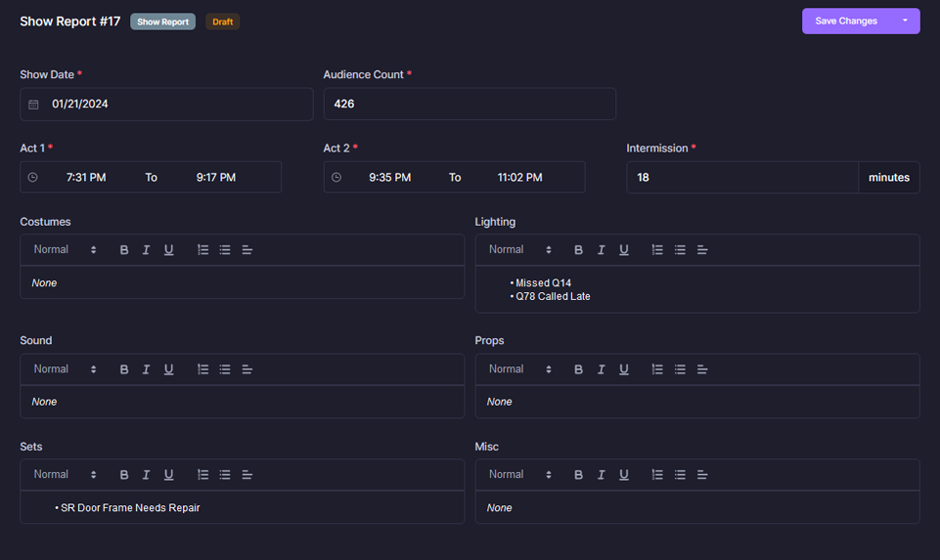Open Normal style dropdown in Costumes editor
This screenshot has width=940, height=560.
click(x=65, y=250)
